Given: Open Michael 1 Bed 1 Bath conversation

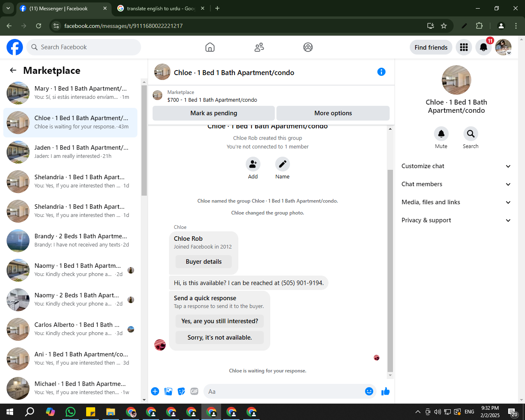Looking at the screenshot, I should (x=70, y=388).
